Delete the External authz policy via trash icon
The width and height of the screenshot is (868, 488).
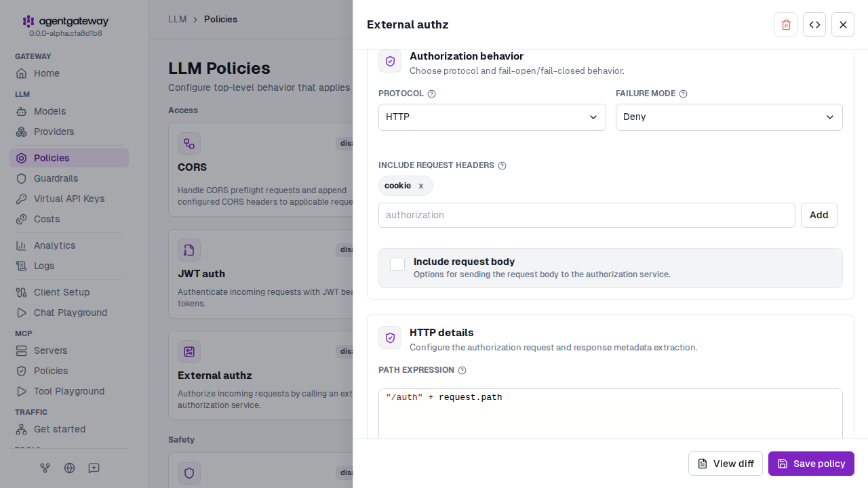point(786,24)
